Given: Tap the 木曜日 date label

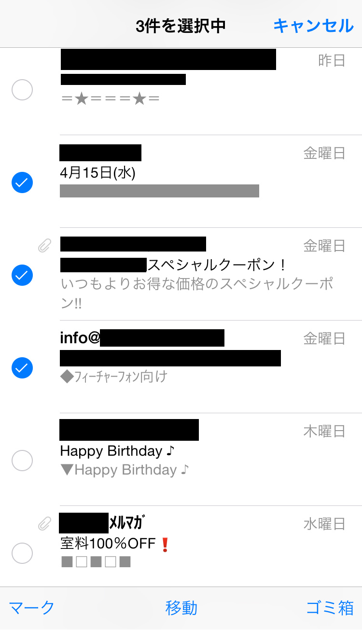Looking at the screenshot, I should (x=324, y=431).
